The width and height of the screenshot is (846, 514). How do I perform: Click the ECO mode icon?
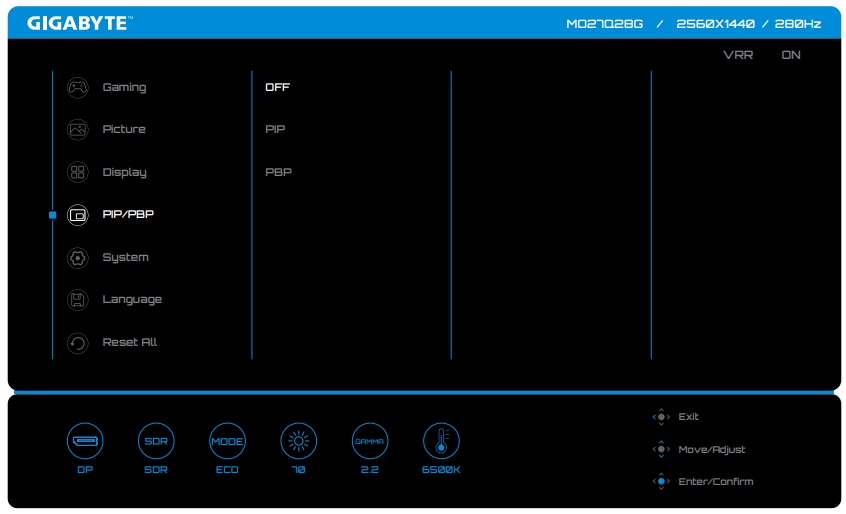point(226,441)
